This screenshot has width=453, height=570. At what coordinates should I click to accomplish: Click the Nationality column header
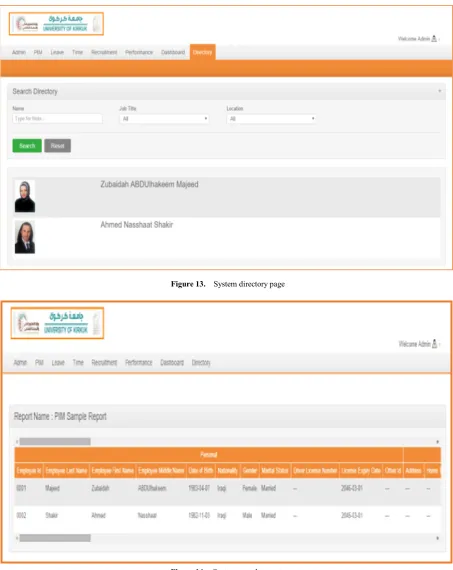click(228, 470)
